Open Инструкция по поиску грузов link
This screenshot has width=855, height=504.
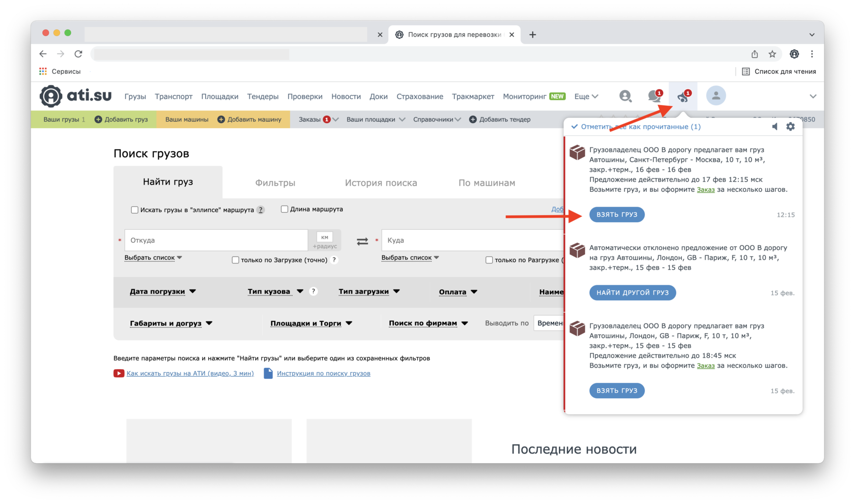coord(324,373)
